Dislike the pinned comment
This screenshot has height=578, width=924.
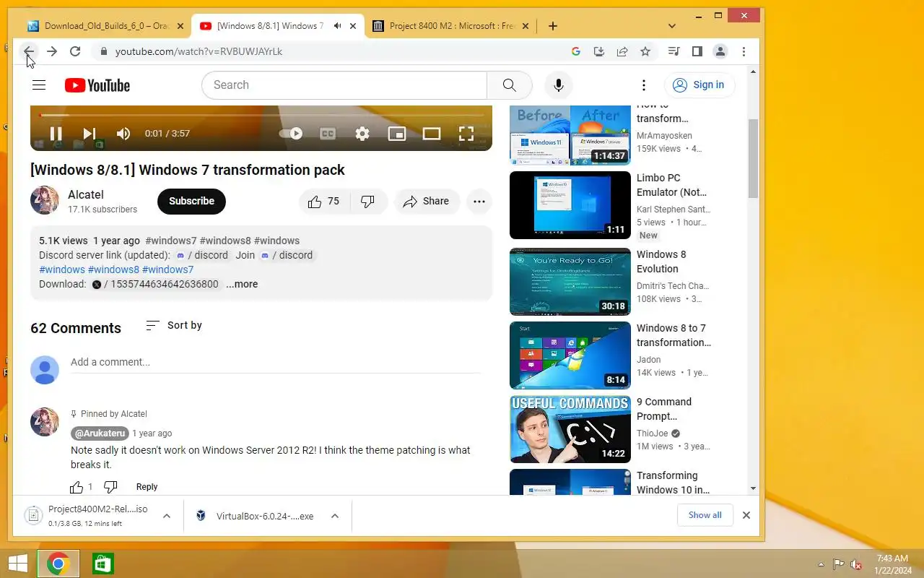coord(110,487)
